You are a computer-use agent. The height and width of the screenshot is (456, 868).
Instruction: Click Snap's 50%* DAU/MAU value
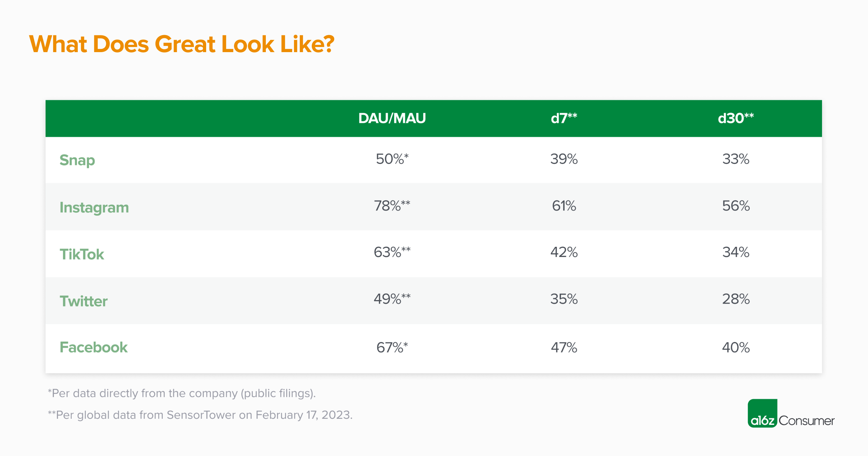[x=392, y=159]
